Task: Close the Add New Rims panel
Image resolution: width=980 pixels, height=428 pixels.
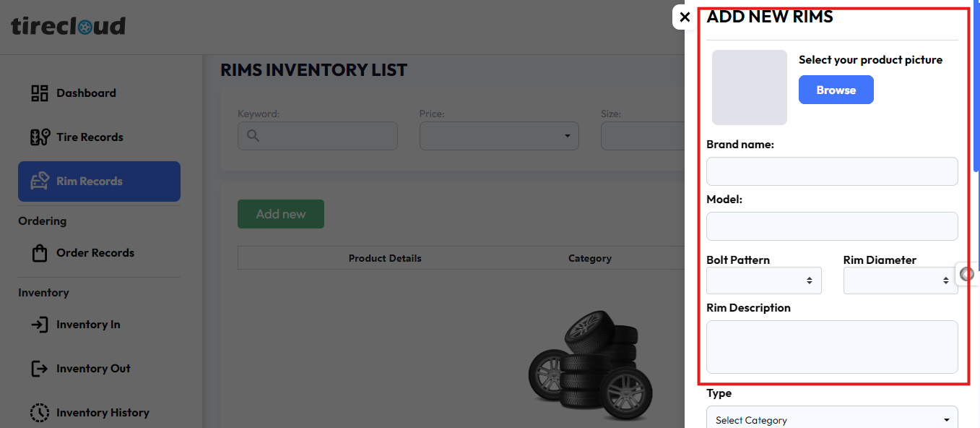Action: click(685, 17)
